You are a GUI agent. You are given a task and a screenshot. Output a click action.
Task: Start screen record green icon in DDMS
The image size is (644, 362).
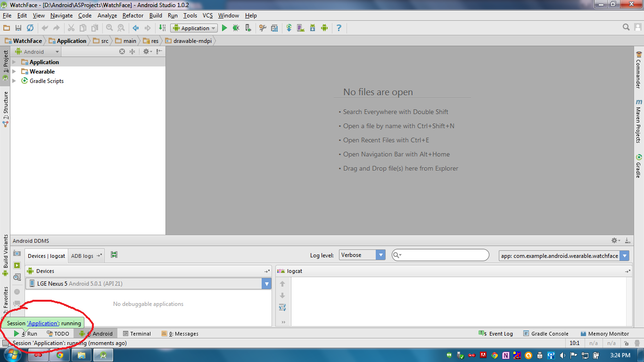pyautogui.click(x=17, y=265)
